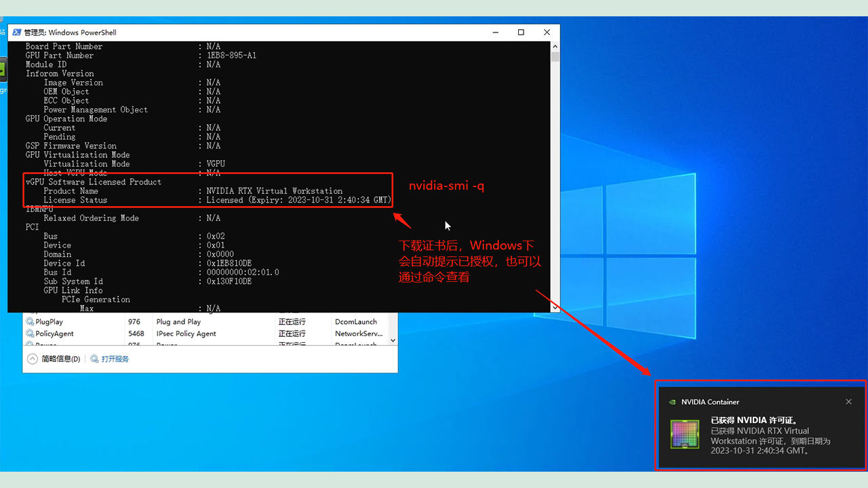
Task: Click PowerShell scrollbar up arrow
Action: pos(555,47)
